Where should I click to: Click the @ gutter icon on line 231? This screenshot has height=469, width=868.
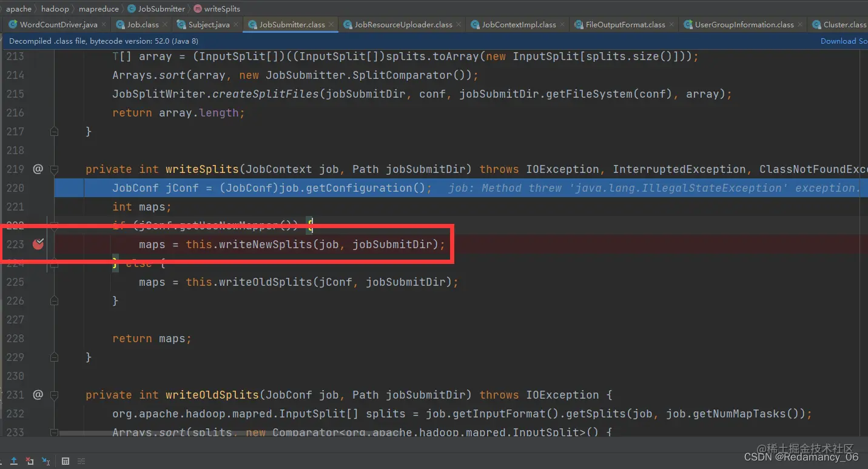click(38, 395)
